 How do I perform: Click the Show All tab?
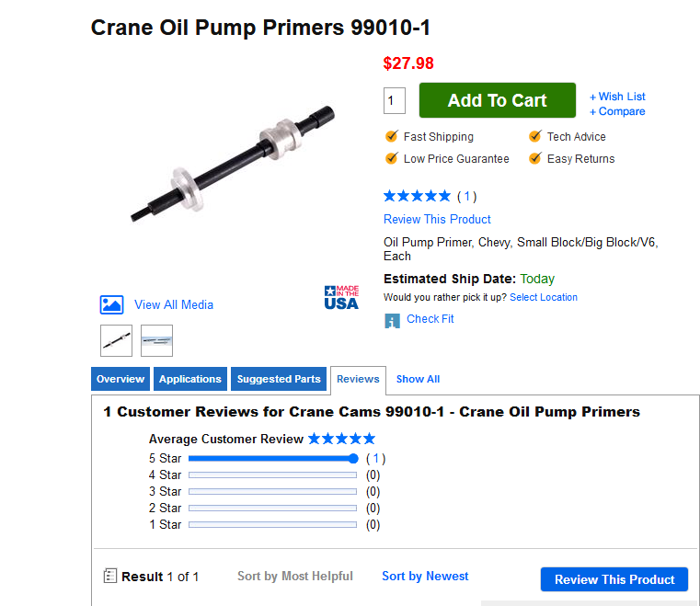418,379
